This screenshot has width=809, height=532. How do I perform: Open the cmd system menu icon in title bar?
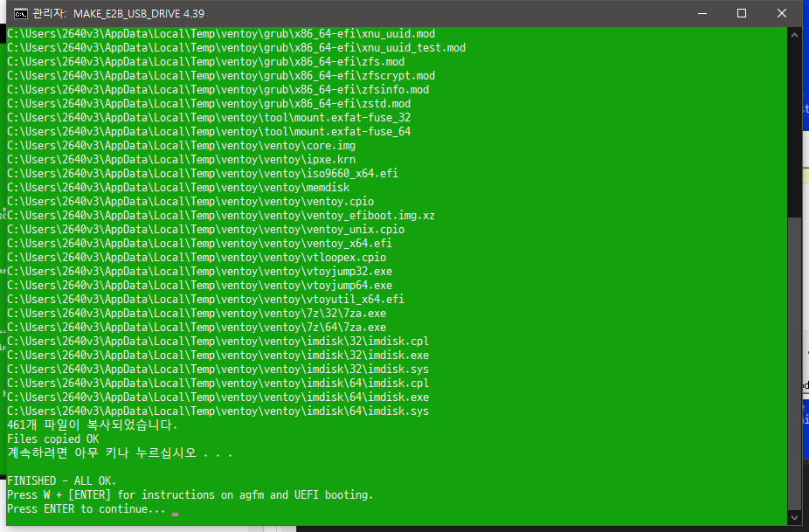[x=21, y=13]
